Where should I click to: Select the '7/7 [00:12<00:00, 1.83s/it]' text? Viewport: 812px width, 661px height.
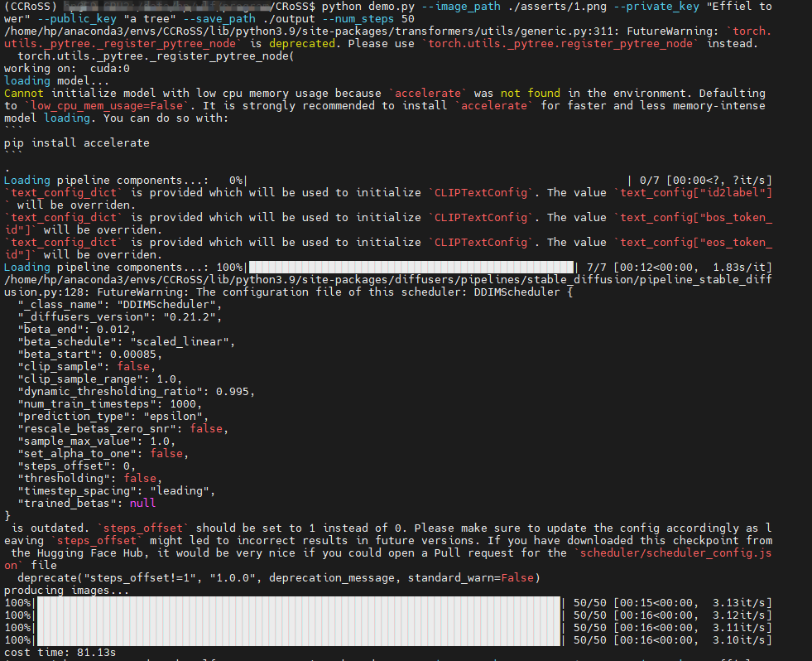679,268
